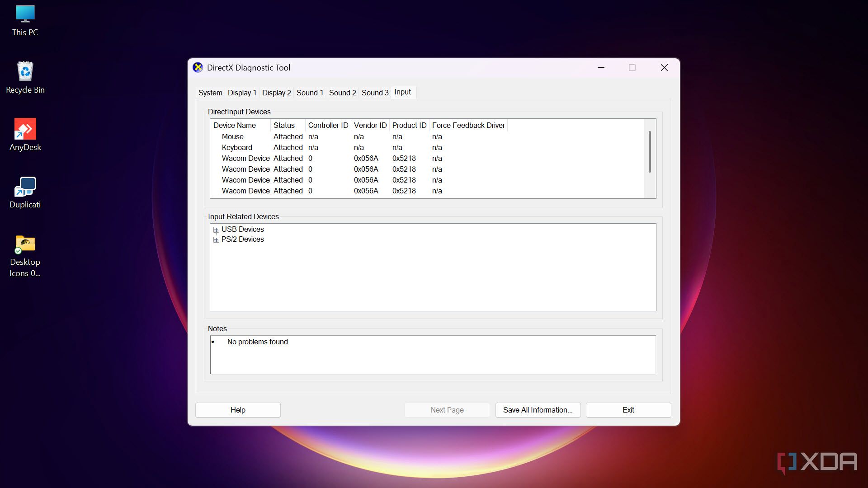Click the Vendor ID column header
868x488 pixels.
click(370, 125)
